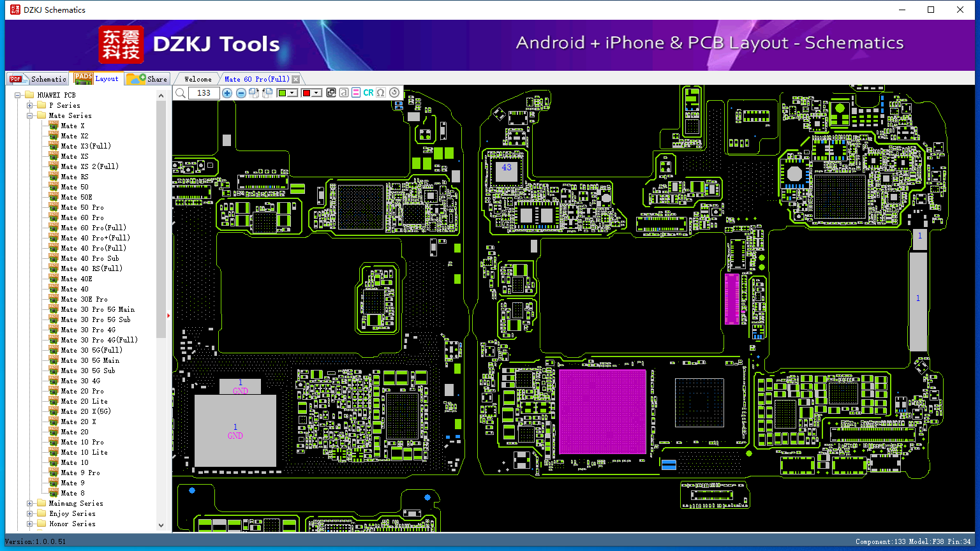Viewport: 980px width, 551px height.
Task: Open Mate 30 5G Sub layout
Action: point(88,371)
